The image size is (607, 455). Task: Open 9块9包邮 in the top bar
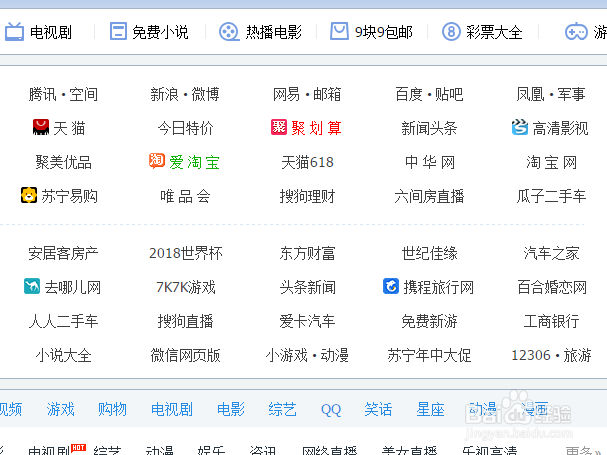click(384, 32)
